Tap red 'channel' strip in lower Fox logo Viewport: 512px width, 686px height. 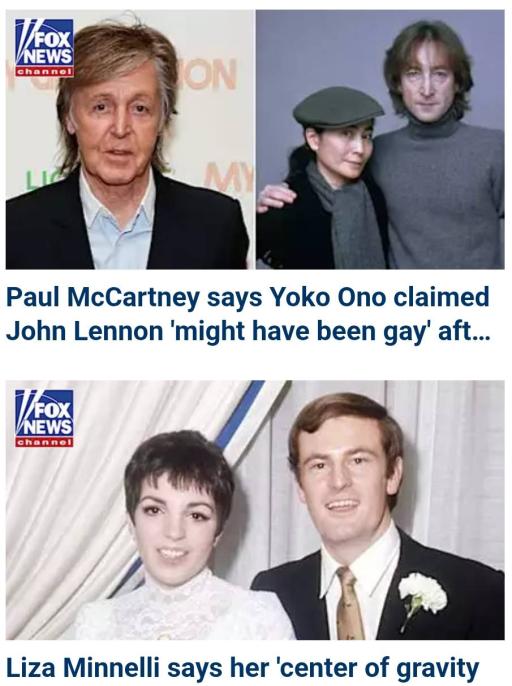[44, 442]
